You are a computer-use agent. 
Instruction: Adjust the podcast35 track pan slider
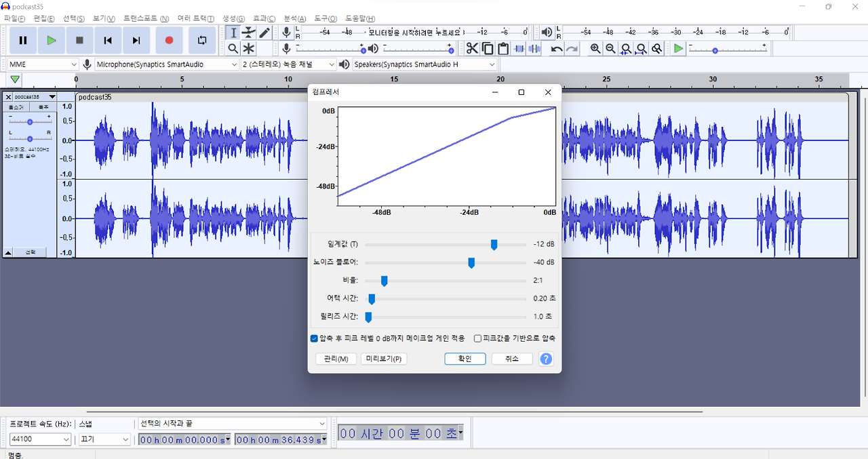click(x=30, y=138)
